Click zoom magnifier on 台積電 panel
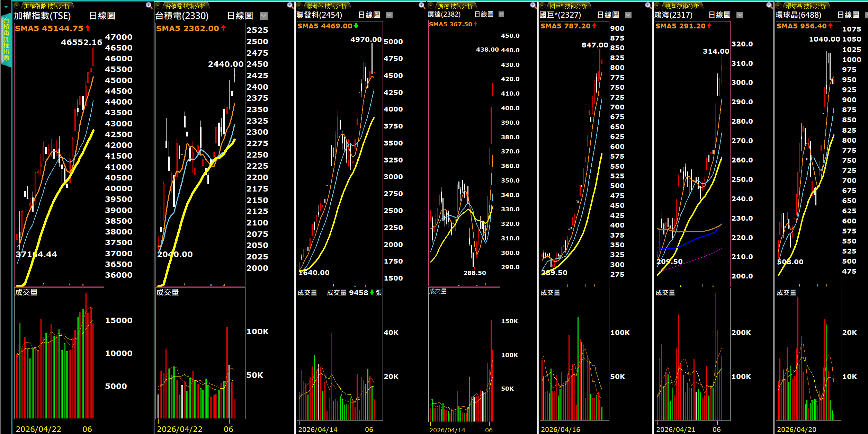The height and width of the screenshot is (434, 868). point(290,5)
